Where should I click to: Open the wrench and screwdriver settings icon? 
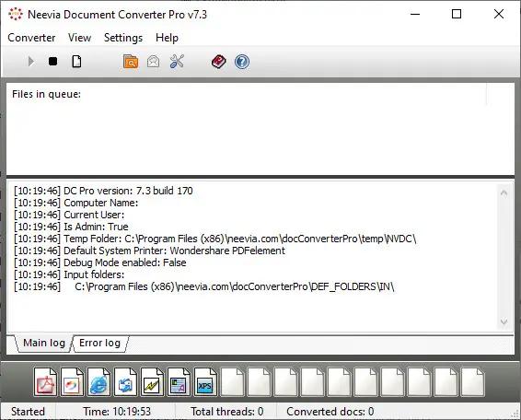[177, 62]
